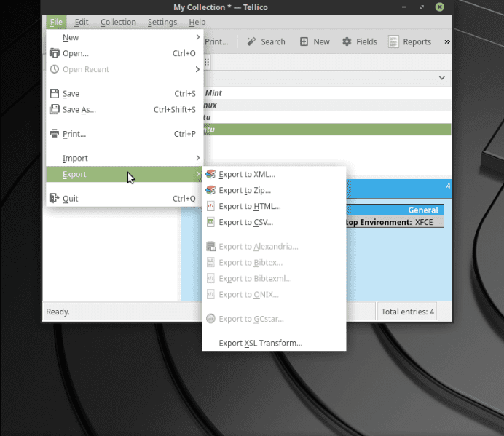Viewport: 504px width, 436px height.
Task: Choose Save in the File menu
Action: (125, 93)
